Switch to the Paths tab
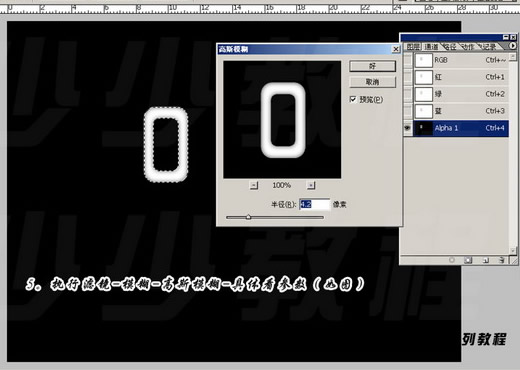 pos(450,47)
